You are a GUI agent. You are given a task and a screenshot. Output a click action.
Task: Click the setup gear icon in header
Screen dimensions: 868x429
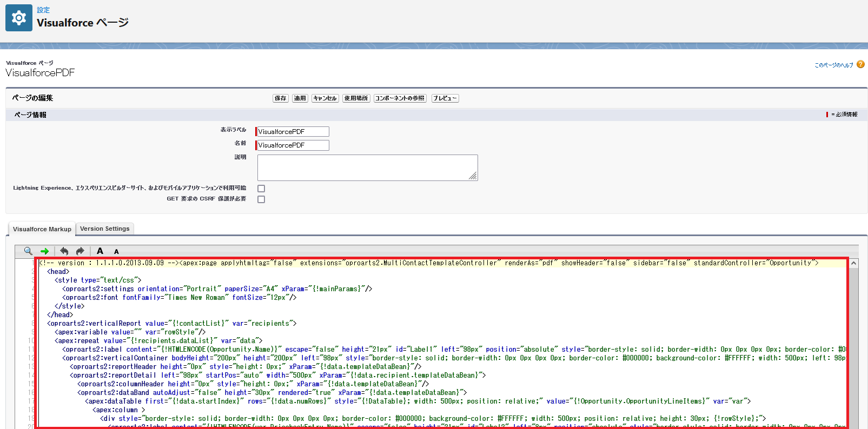[x=19, y=18]
